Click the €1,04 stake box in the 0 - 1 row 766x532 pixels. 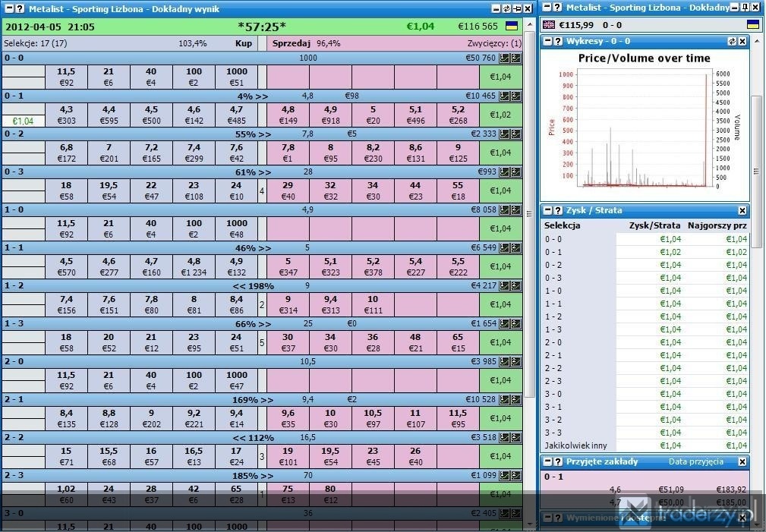point(24,121)
